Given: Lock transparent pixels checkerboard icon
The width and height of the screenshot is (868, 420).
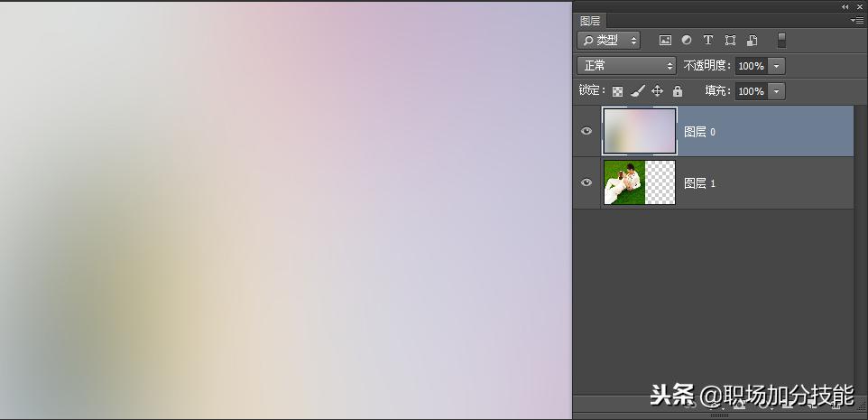Looking at the screenshot, I should coord(618,91).
